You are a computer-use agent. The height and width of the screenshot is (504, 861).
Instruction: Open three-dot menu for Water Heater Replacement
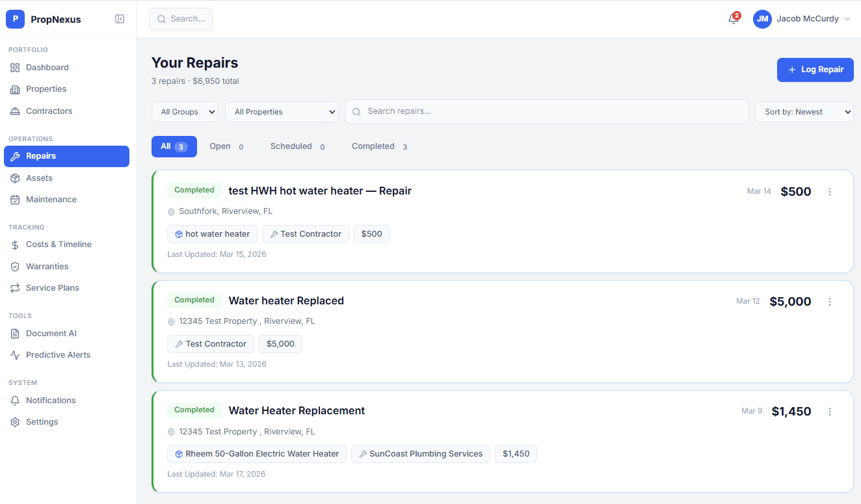tap(830, 412)
